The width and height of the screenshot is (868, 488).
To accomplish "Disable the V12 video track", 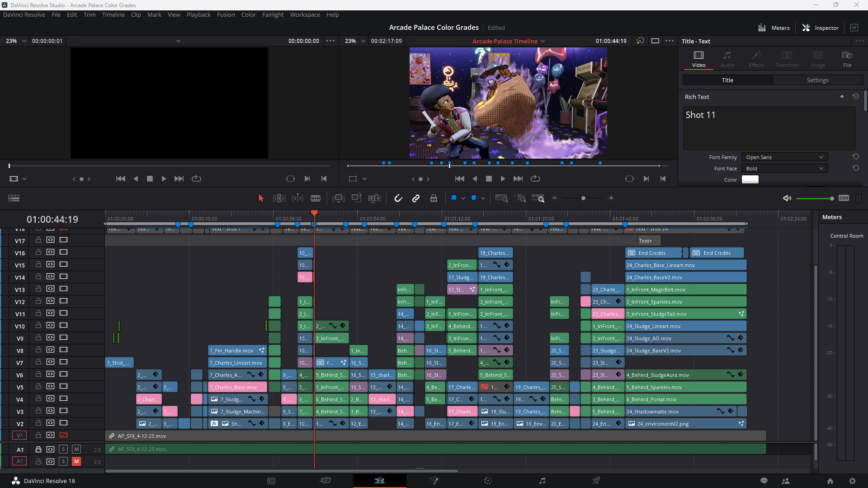I will click(x=63, y=301).
